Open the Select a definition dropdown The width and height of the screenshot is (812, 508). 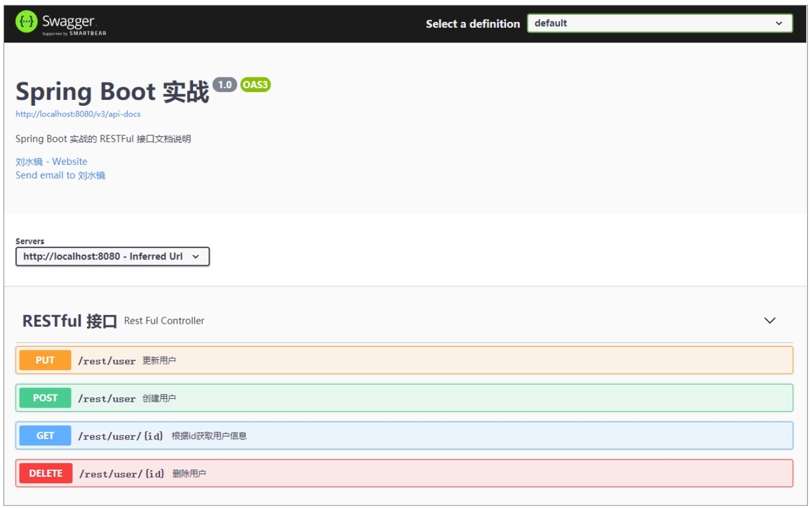tap(660, 24)
